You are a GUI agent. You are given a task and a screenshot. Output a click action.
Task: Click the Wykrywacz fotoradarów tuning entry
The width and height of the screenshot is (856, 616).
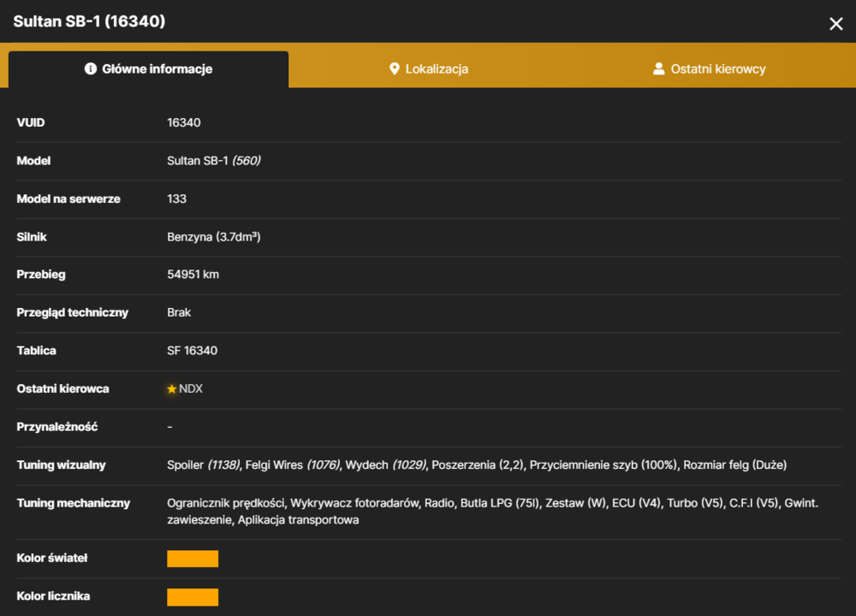point(354,503)
